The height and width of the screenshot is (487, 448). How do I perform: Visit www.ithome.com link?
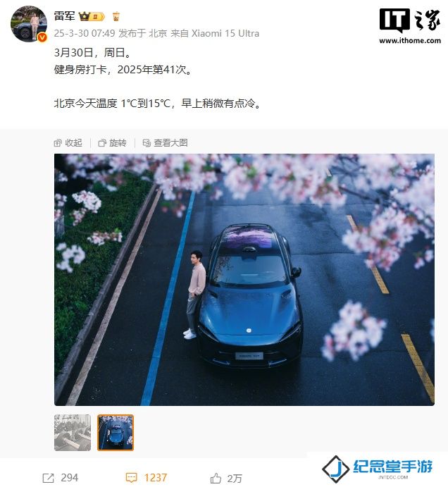(410, 40)
